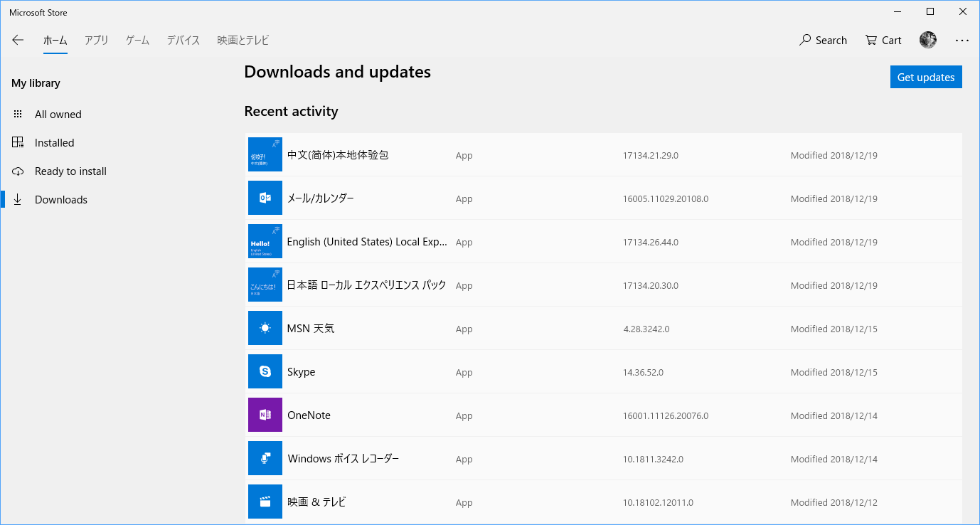Click Modified 2018/12/14 in OneNote row
The height and width of the screenshot is (525, 980).
[x=834, y=415]
